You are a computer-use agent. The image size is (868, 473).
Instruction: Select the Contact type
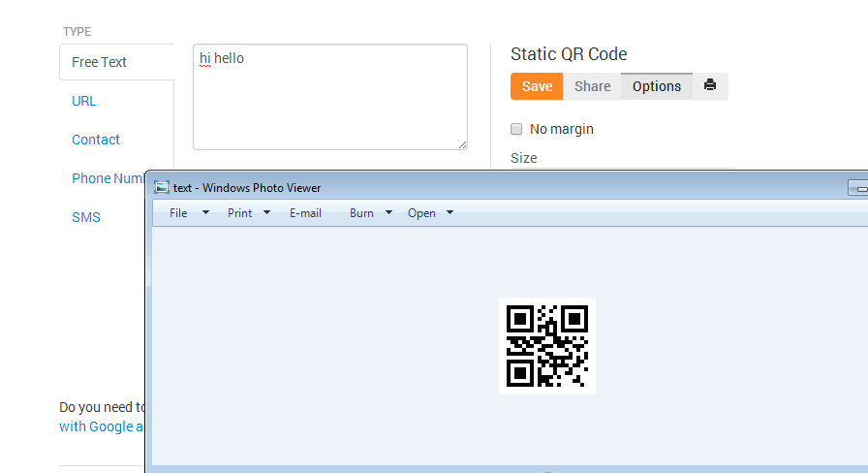(x=96, y=140)
